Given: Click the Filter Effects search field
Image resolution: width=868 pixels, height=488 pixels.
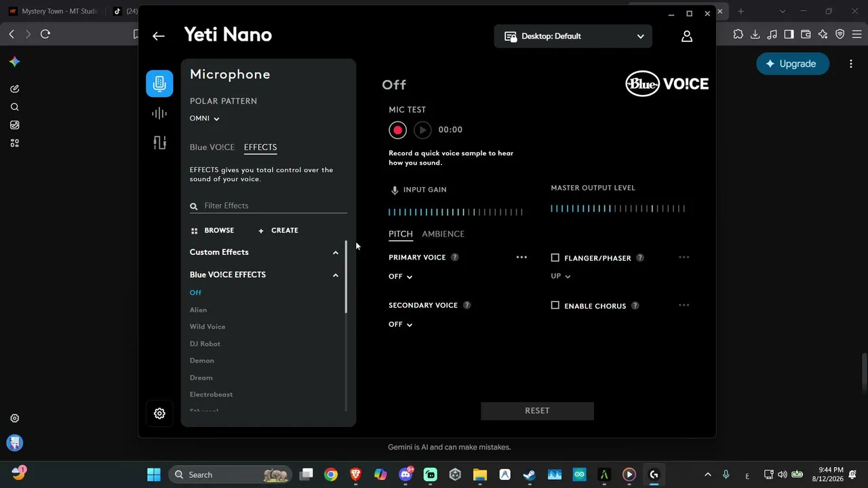Looking at the screenshot, I should point(269,206).
